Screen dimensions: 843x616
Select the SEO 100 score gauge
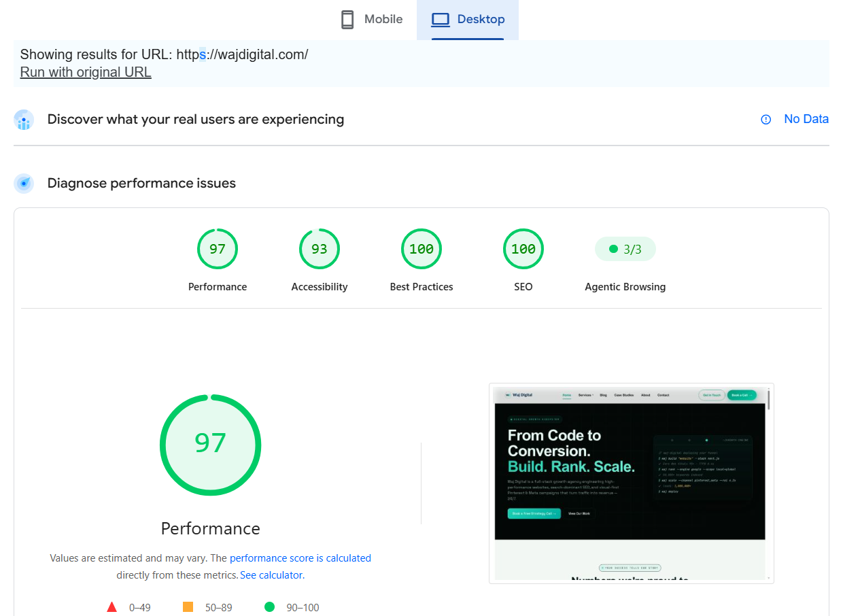[x=523, y=249]
